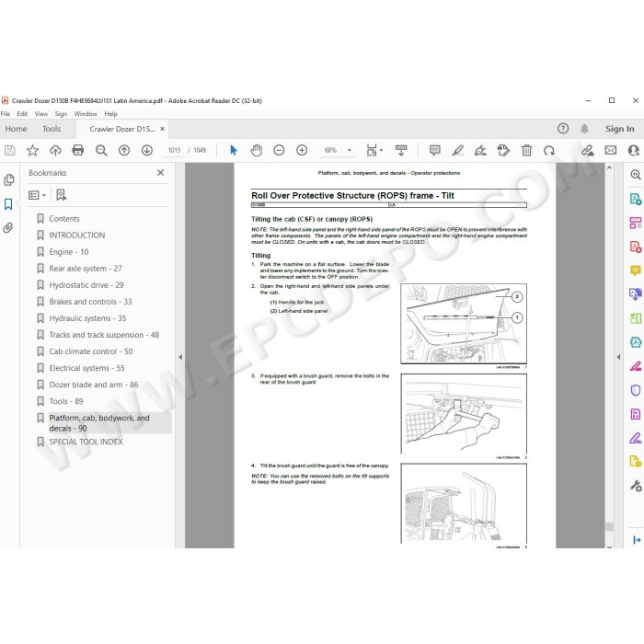Click the page number field 1015
This screenshot has height=644, width=644.
[174, 150]
